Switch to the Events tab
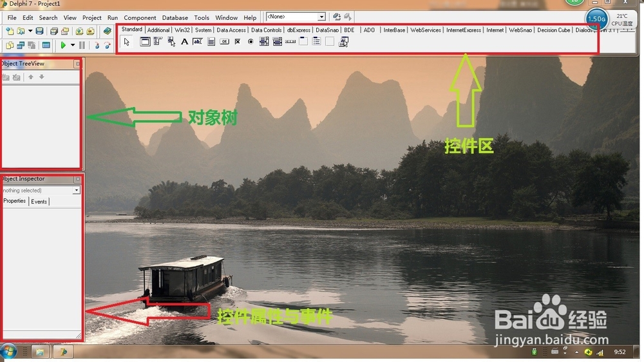This screenshot has width=644, height=362. pos(39,202)
